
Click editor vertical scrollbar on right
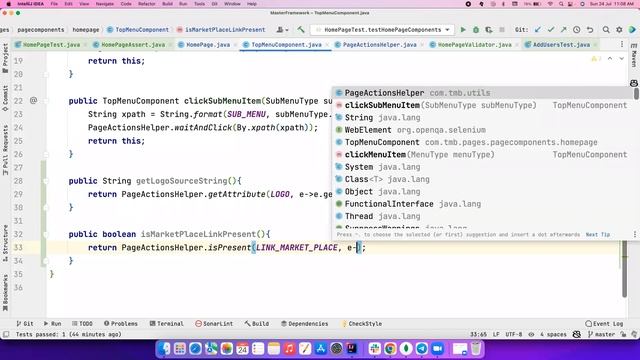point(624,269)
